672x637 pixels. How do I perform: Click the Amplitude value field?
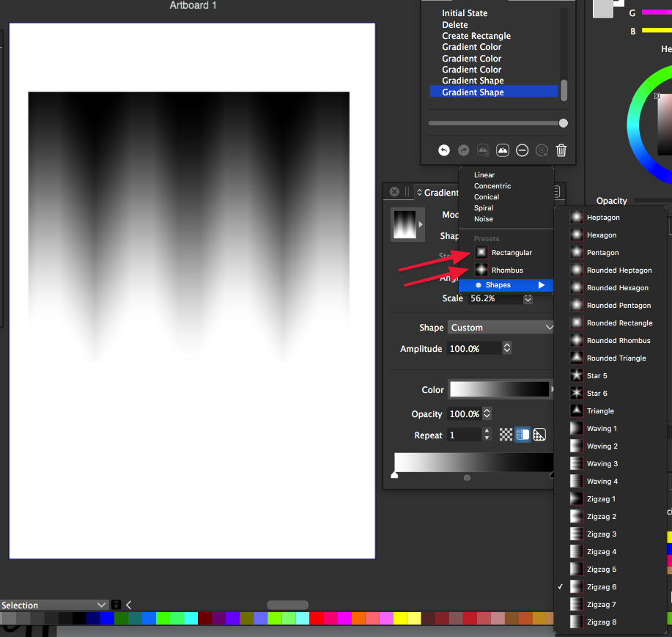[473, 349]
